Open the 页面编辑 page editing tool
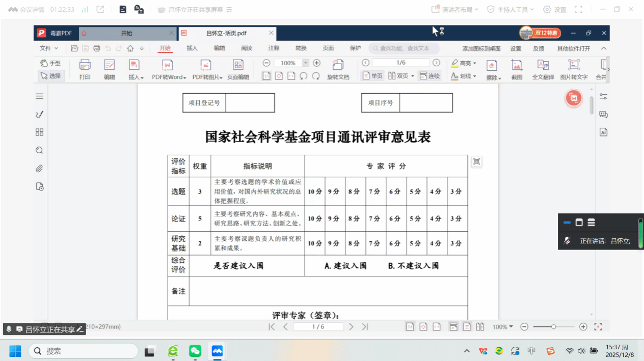Screen dimensions: 644x361 [238, 69]
